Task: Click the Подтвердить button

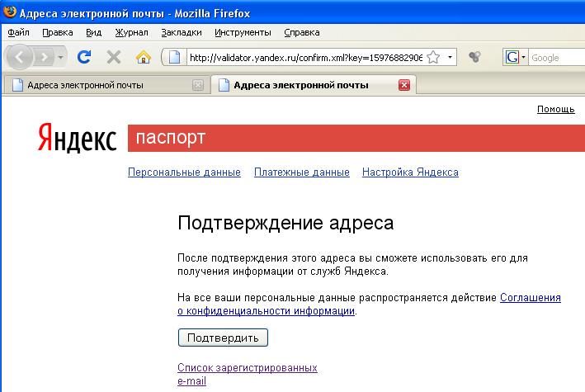Action: pos(223,338)
